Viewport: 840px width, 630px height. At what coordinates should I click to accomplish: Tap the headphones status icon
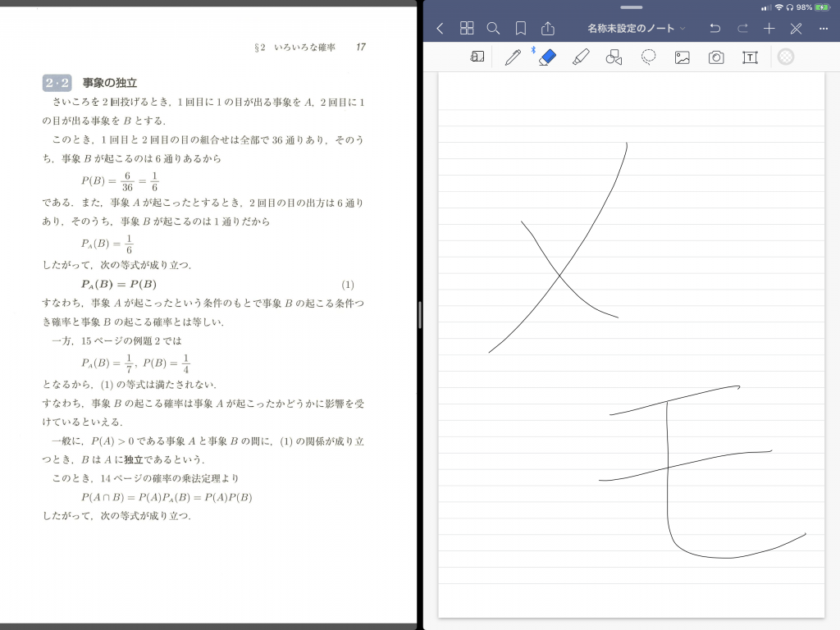[x=790, y=7]
